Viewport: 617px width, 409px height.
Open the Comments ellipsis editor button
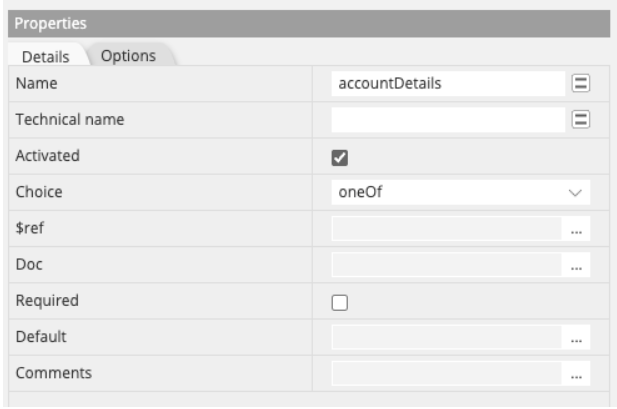(x=576, y=375)
